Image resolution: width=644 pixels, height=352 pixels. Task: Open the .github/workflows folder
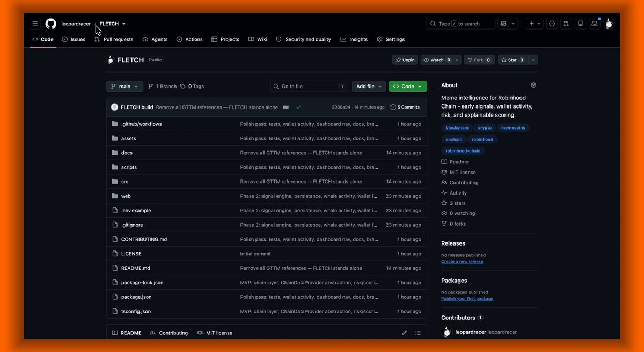[x=141, y=124]
